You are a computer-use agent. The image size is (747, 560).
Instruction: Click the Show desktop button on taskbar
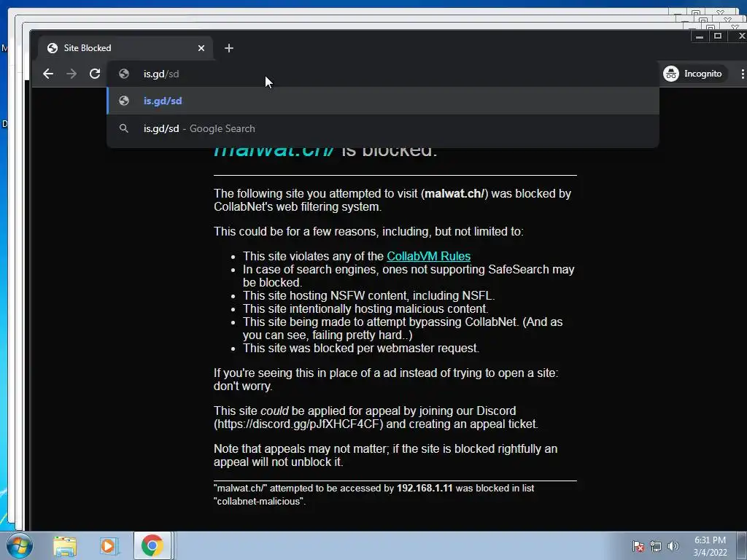coord(742,546)
